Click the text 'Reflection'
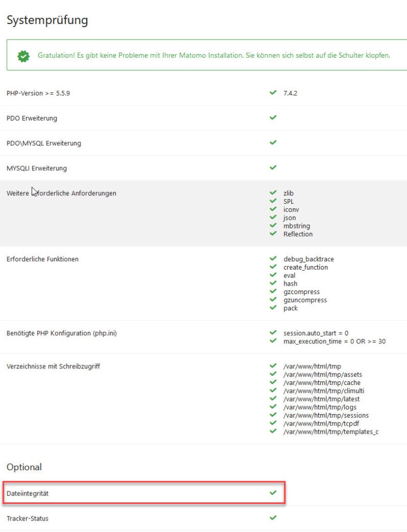Screen dimensions: 407x532 click(x=298, y=234)
